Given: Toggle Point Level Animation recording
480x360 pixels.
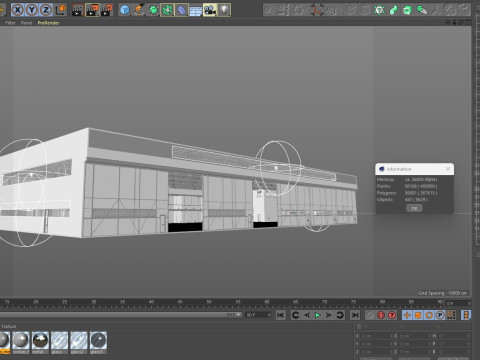Looking at the screenshot, I should point(451,315).
